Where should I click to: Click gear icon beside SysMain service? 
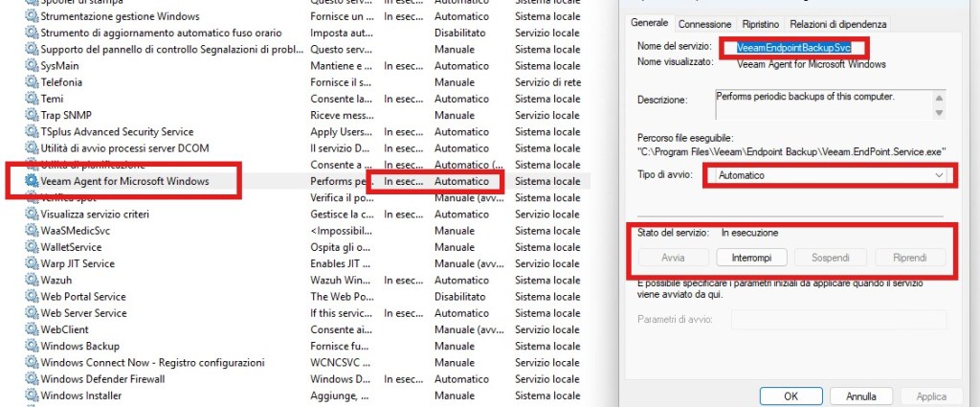point(32,66)
